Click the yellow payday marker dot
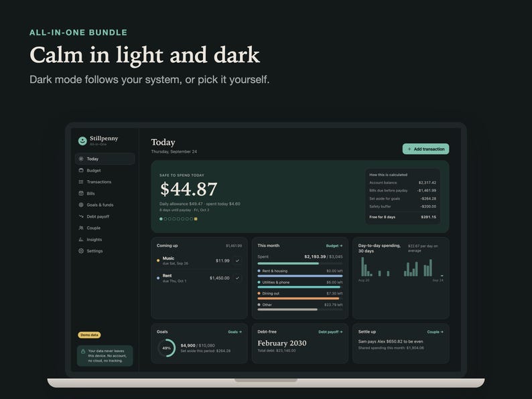Screen dimensions: 532x399 196,219
